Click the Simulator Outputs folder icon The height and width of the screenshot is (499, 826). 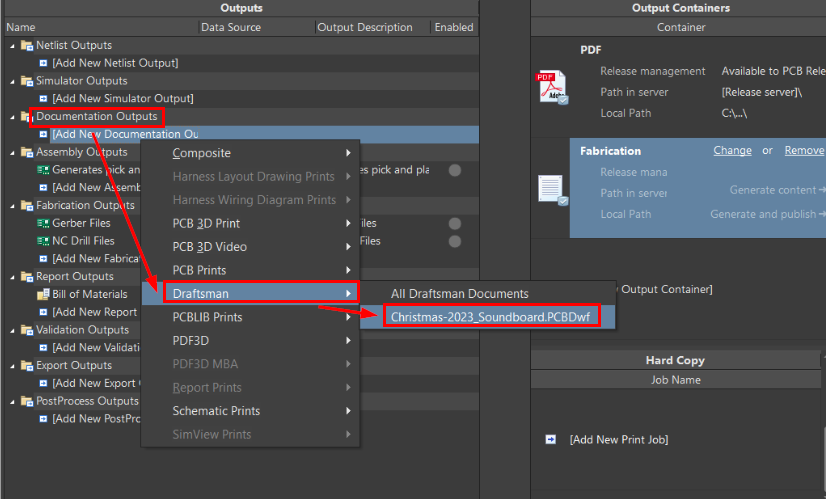(x=27, y=81)
